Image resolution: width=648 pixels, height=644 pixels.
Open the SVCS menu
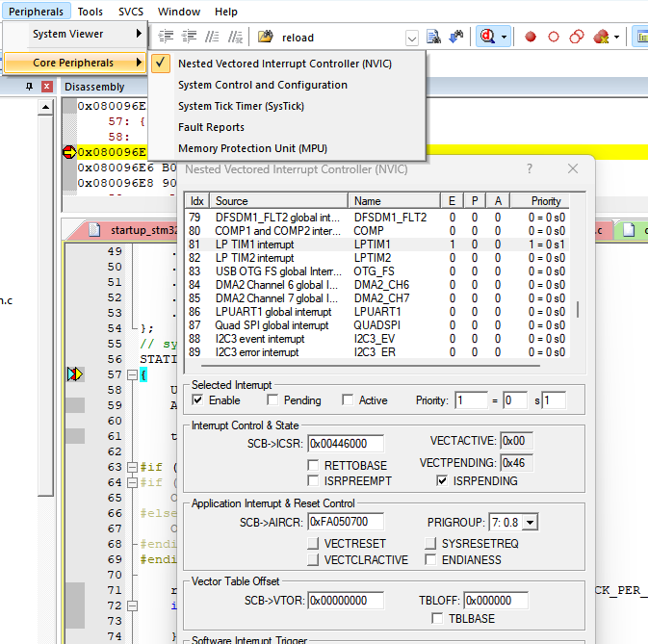click(131, 12)
